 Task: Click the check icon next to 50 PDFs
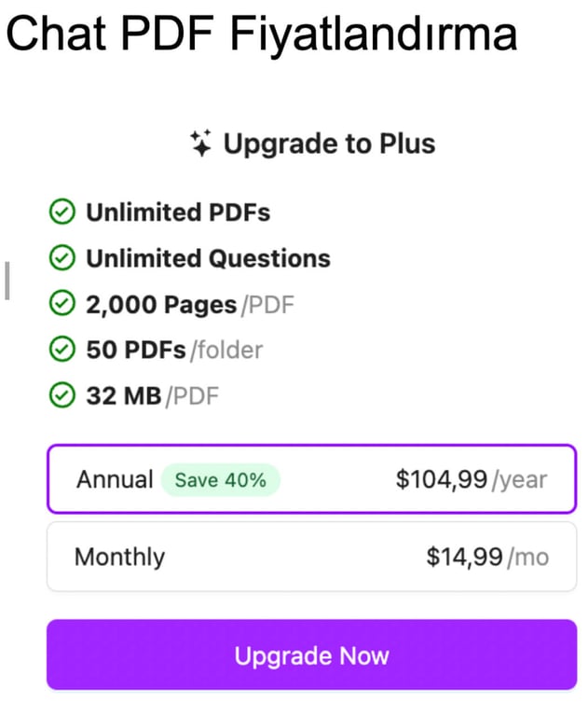(62, 350)
